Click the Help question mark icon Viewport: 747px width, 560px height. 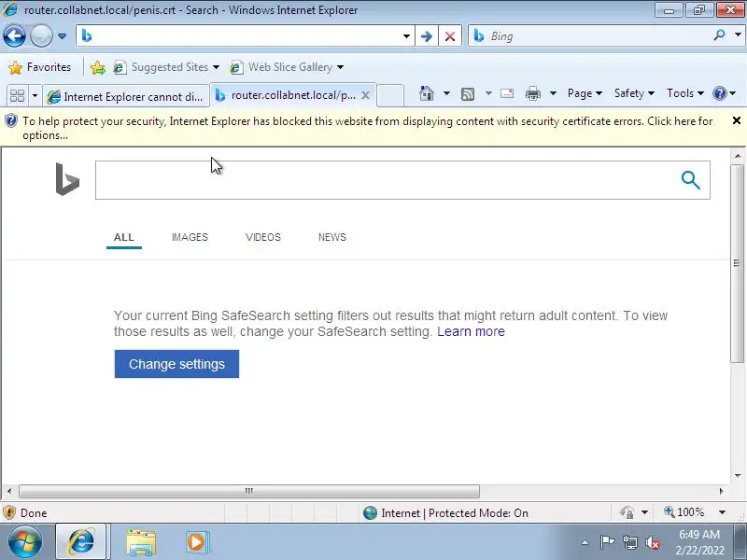tap(719, 93)
